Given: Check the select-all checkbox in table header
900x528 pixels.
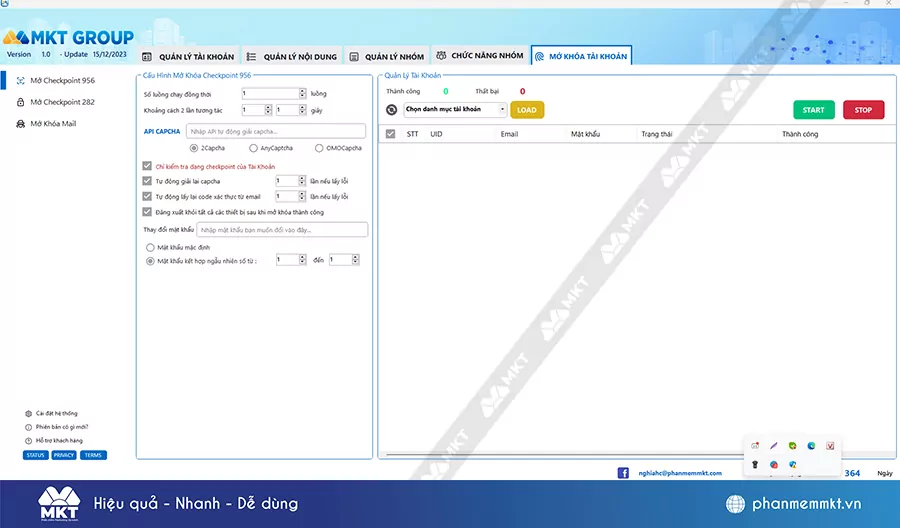Looking at the screenshot, I should (x=390, y=134).
